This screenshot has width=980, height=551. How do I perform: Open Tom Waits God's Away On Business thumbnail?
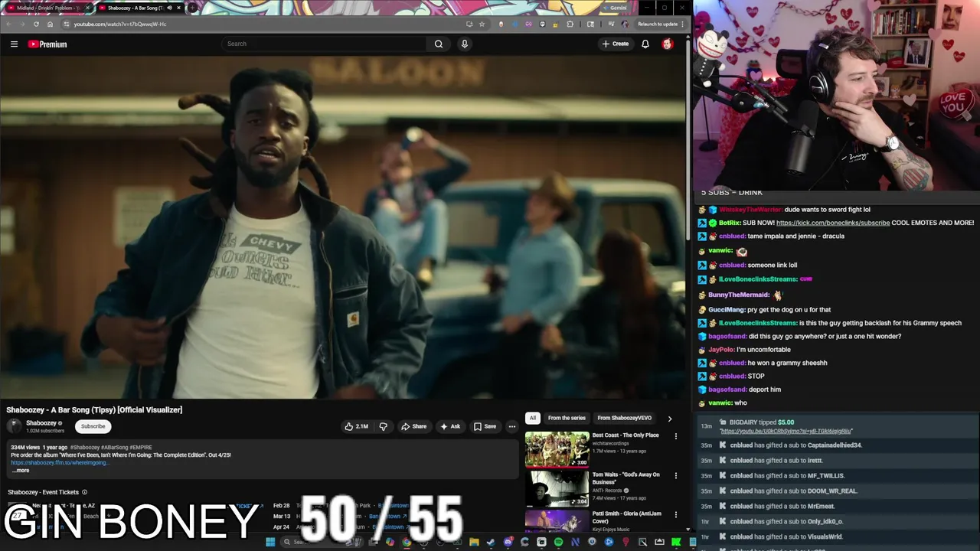[557, 489]
